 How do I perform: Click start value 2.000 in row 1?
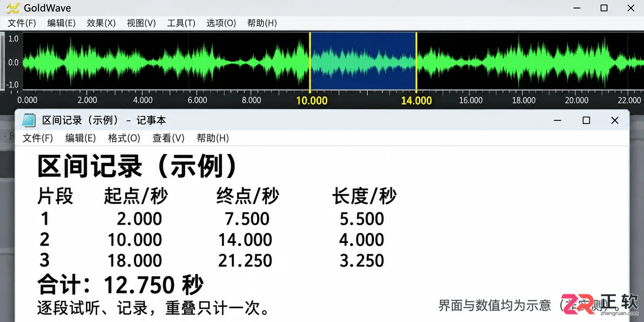(140, 219)
